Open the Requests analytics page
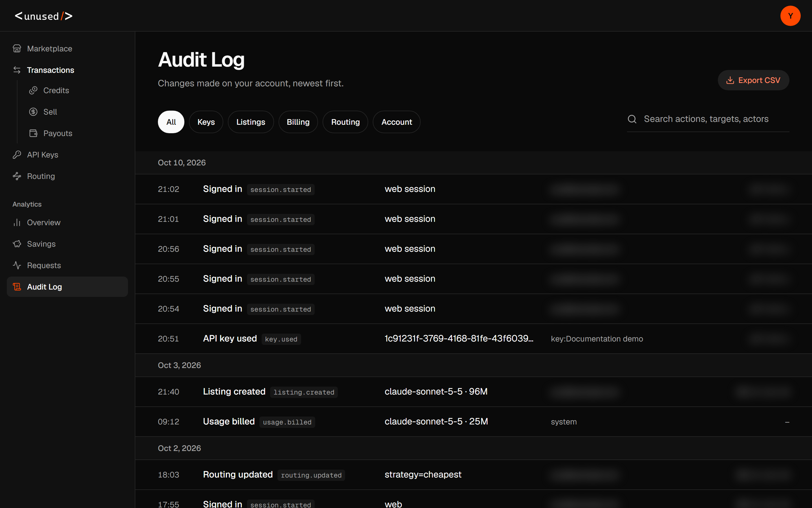Screen dimensions: 812x508 67,266
